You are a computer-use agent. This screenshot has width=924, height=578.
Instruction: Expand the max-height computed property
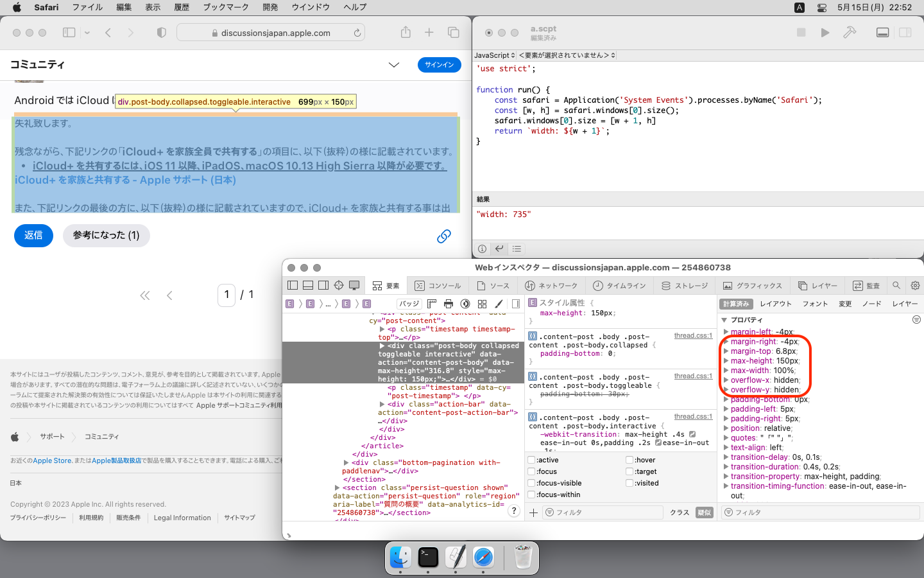click(726, 361)
